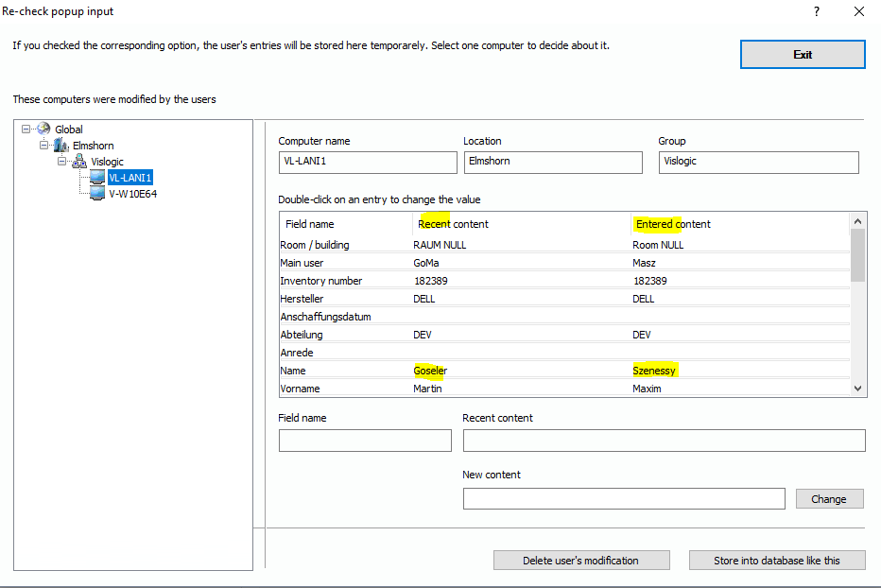Click the Global globe icon in tree
The width and height of the screenshot is (881, 588).
click(x=43, y=130)
